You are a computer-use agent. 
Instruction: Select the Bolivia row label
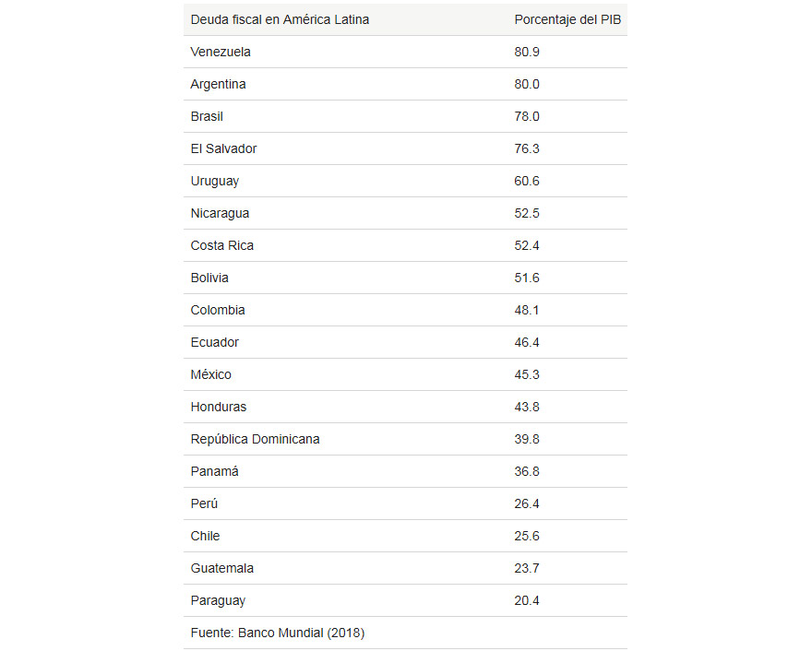coord(209,278)
